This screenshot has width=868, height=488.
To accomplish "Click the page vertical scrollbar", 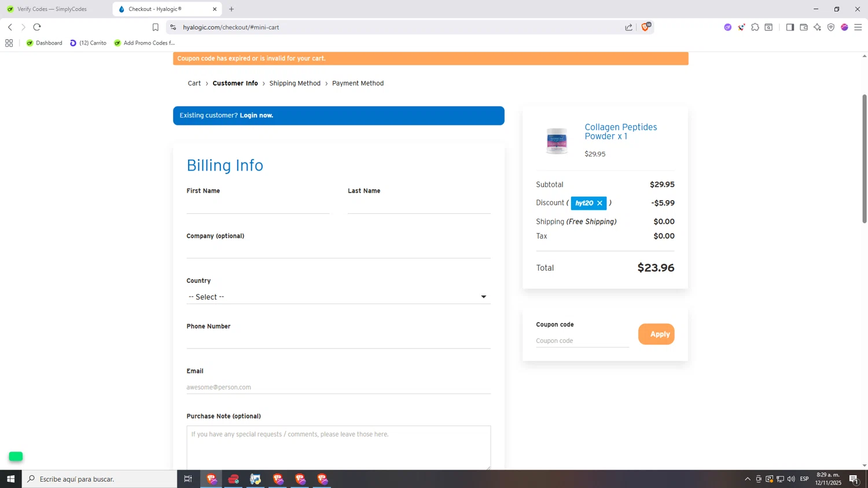I will [x=865, y=159].
